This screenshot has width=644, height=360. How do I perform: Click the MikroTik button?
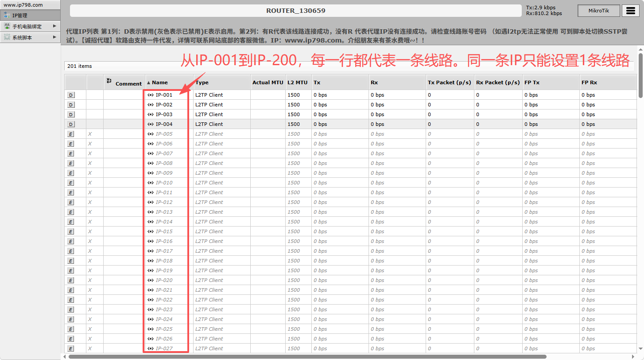pos(598,11)
